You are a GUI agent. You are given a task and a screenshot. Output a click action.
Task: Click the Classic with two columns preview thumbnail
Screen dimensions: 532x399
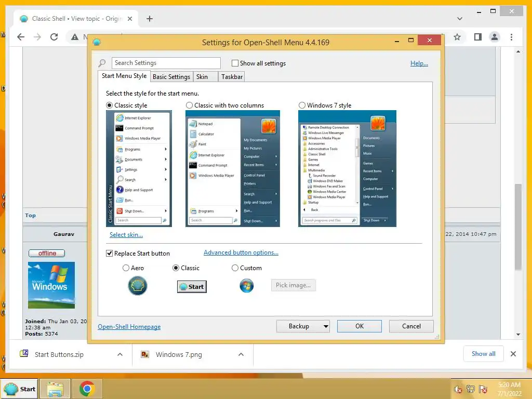[233, 169]
